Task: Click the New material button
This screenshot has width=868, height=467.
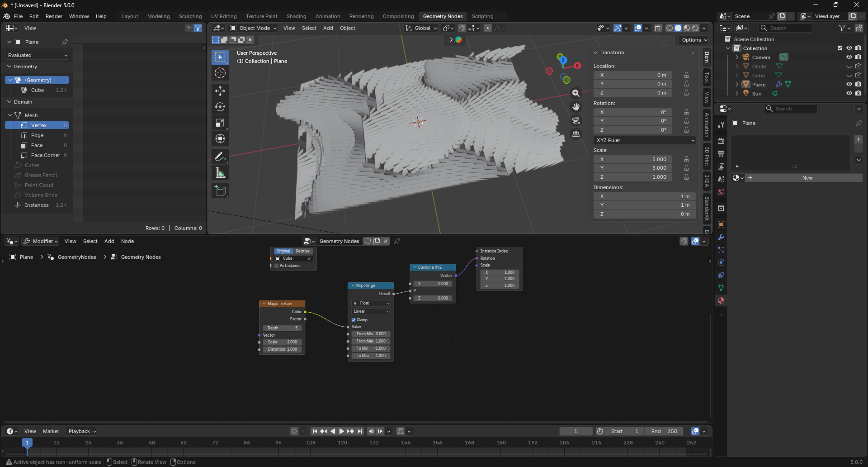Action: 807,178
